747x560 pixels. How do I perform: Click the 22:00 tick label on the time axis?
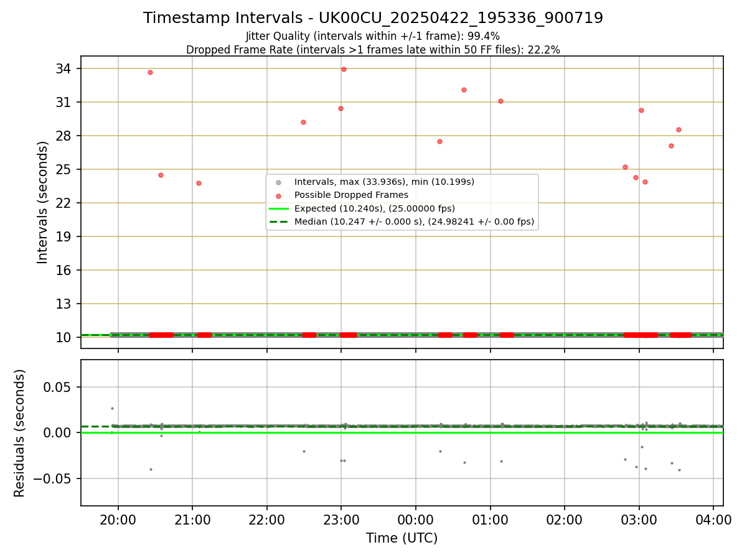click(x=267, y=520)
